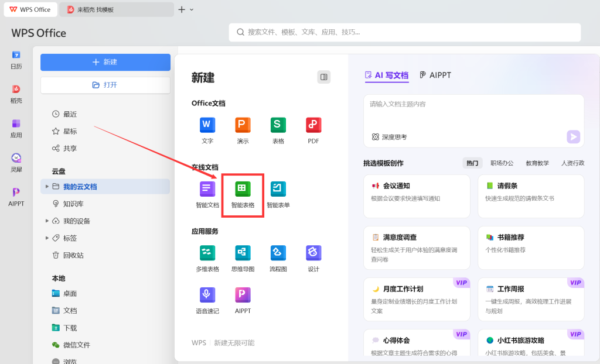
Task: Open the PDF creation icon
Action: click(x=313, y=125)
